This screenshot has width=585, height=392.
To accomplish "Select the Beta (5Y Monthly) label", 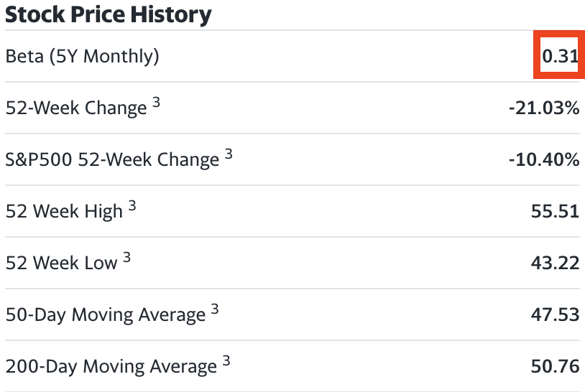I will click(82, 56).
